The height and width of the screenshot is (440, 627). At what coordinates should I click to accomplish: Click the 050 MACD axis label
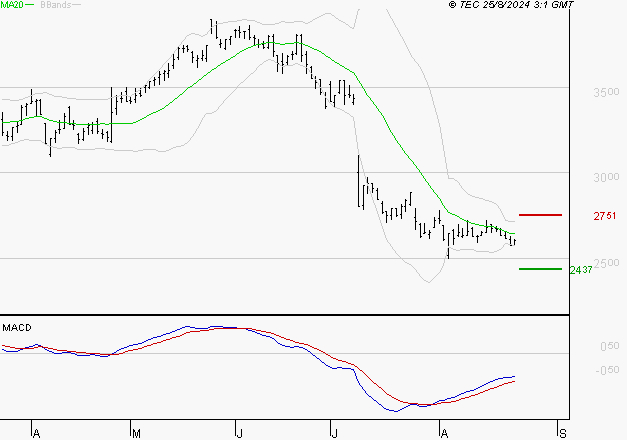pos(609,346)
